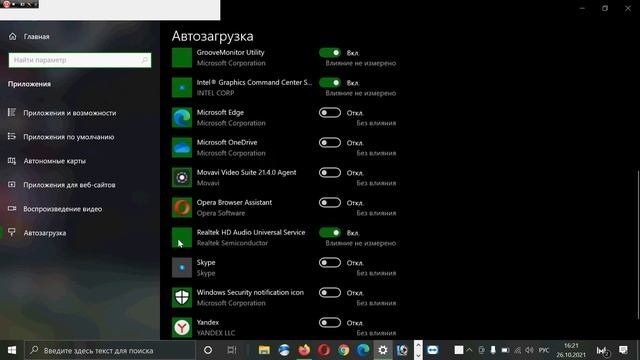Enable Microsoft Edge startup toggle
The height and width of the screenshot is (360, 640).
(330, 113)
